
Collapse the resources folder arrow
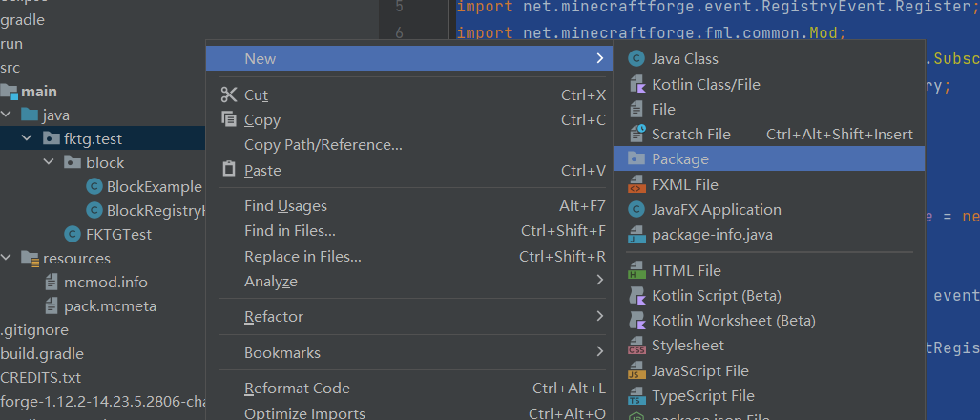click(7, 259)
